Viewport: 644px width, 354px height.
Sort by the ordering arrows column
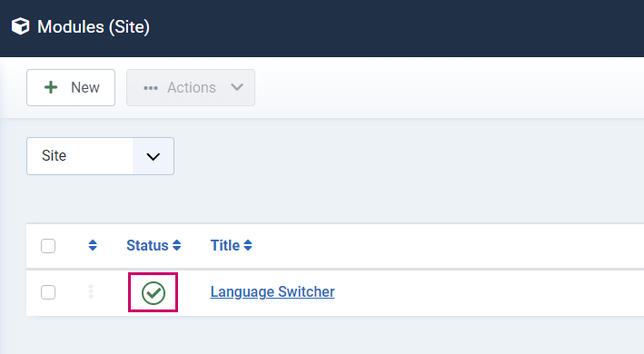[x=93, y=245]
